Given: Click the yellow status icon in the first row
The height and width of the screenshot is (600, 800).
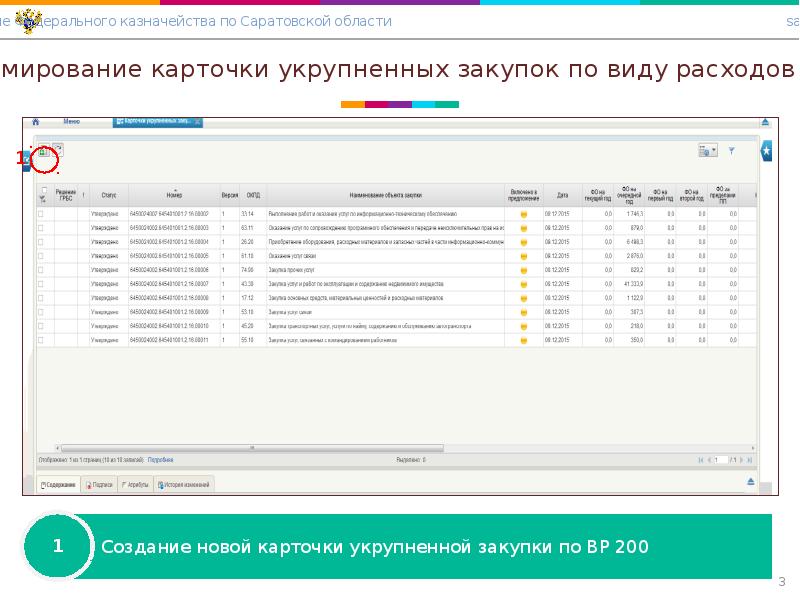Looking at the screenshot, I should click(x=523, y=214).
